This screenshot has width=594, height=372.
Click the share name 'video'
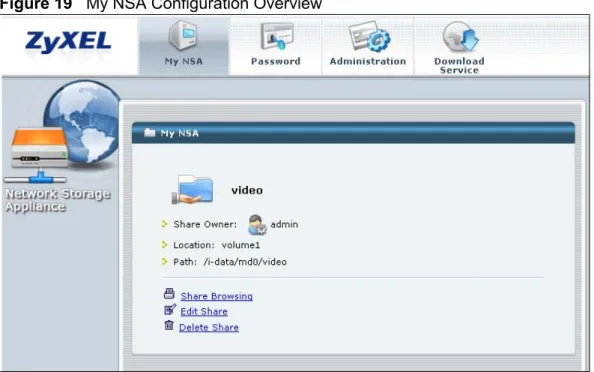click(247, 190)
